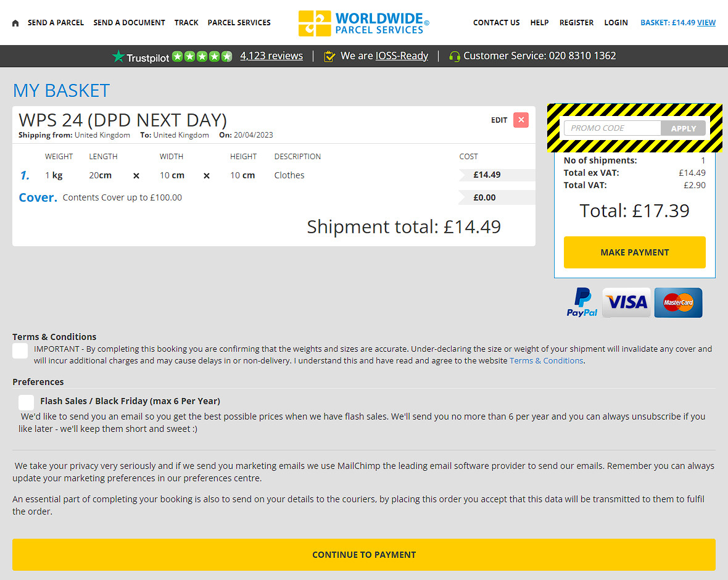This screenshot has width=728, height=580.
Task: Apply the promo code
Action: pos(683,128)
